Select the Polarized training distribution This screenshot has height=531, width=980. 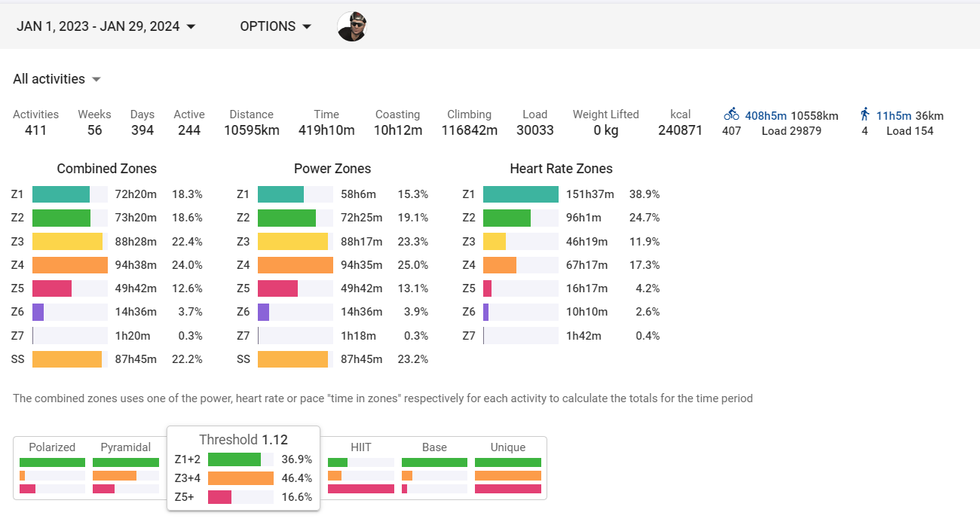[52, 468]
